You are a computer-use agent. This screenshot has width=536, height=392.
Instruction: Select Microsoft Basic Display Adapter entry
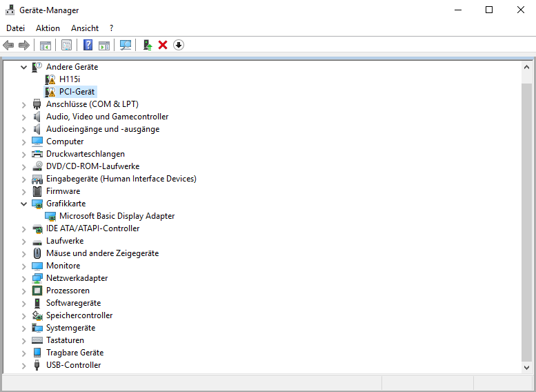pos(117,216)
